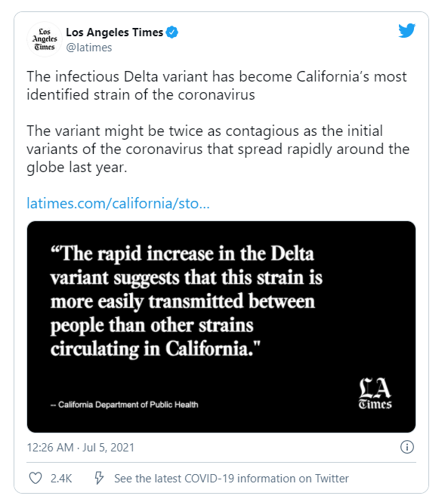The height and width of the screenshot is (499, 448).
Task: Click the paragraph about twice as contagious variant
Action: [x=218, y=149]
